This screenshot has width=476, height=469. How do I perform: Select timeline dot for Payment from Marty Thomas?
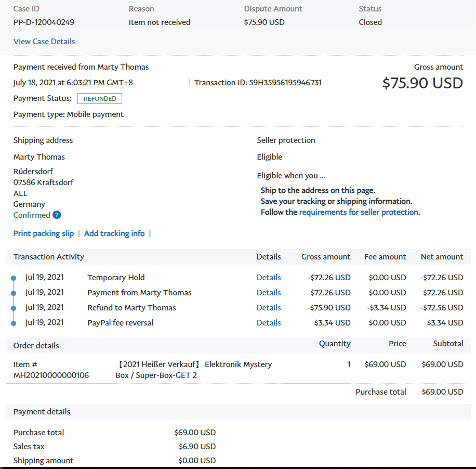click(x=14, y=293)
